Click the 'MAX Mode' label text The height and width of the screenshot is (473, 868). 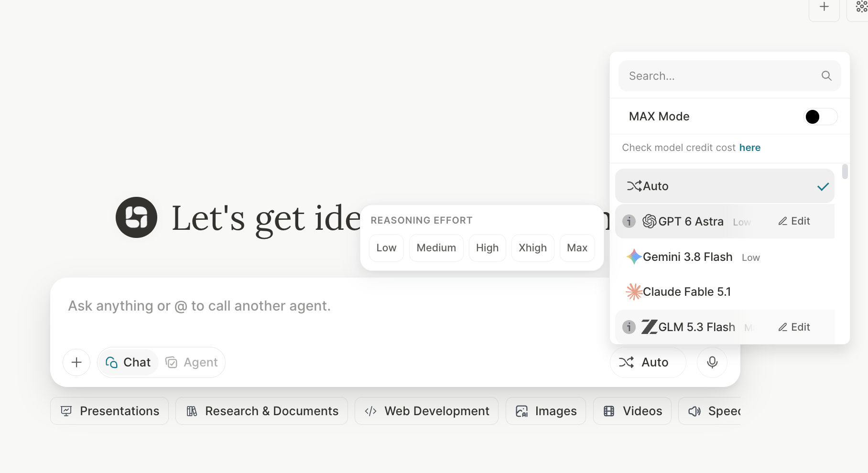(x=659, y=117)
